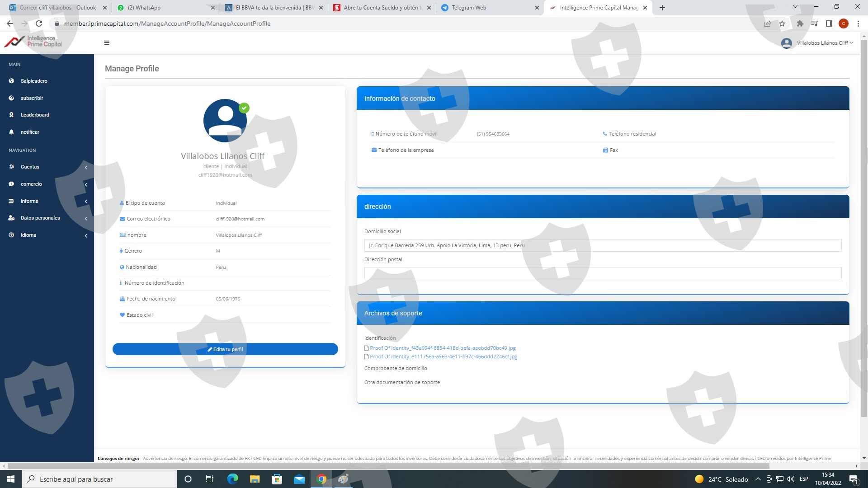Bookmark page with star icon
The height and width of the screenshot is (488, 868).
(x=782, y=23)
